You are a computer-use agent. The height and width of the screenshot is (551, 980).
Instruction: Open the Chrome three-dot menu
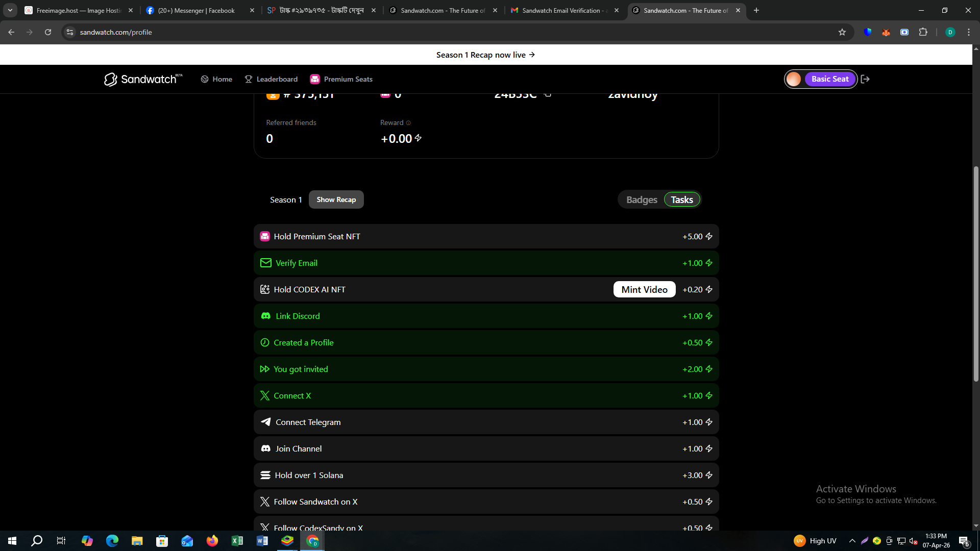click(969, 32)
